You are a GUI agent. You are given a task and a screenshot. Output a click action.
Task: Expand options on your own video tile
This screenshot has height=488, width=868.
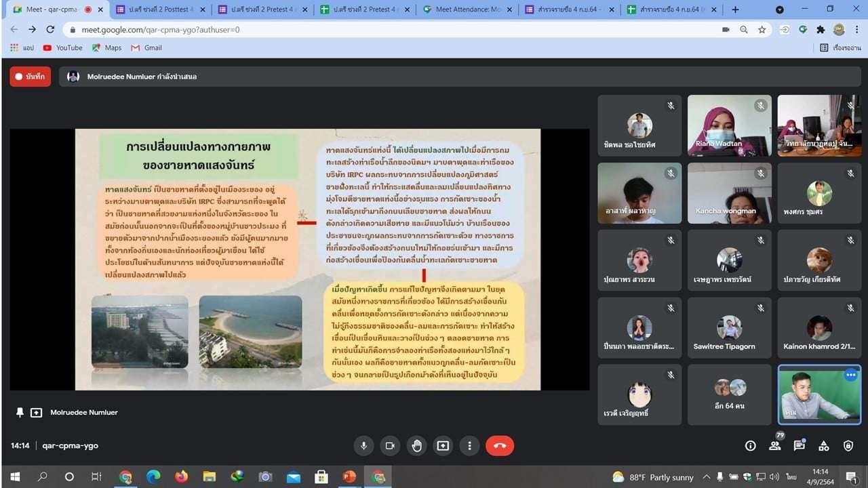(x=850, y=375)
